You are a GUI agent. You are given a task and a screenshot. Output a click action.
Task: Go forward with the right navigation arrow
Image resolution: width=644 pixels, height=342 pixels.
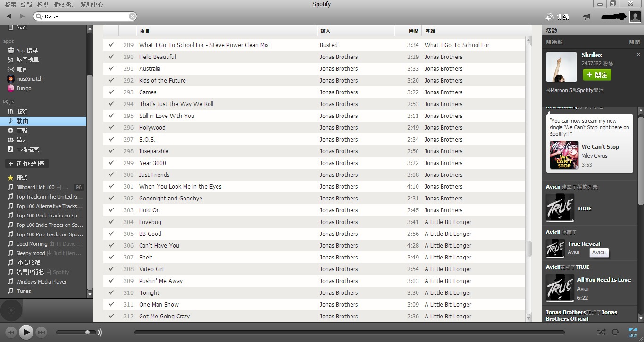point(22,17)
